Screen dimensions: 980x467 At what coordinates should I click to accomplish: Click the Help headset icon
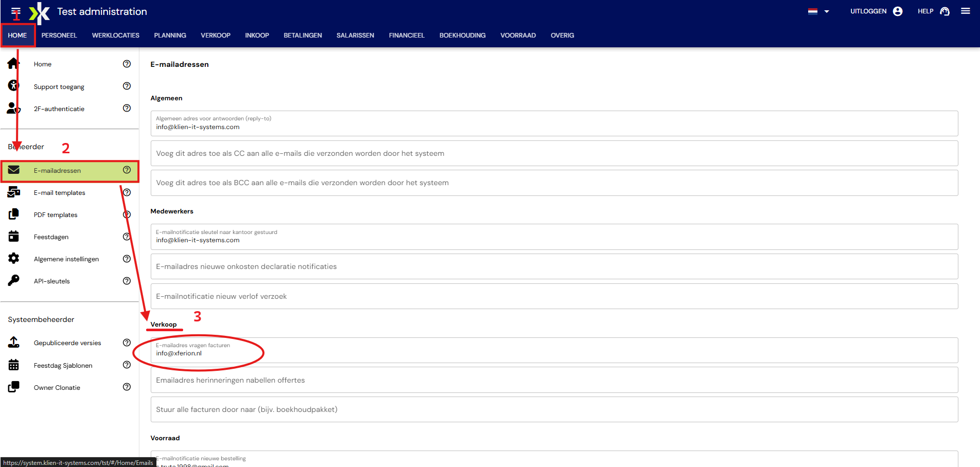point(945,11)
